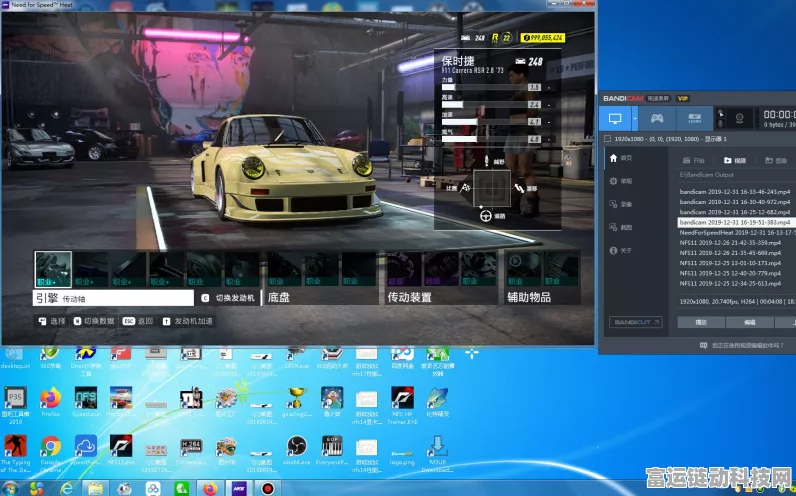
Task: Launch Internet Explorer from the taskbar
Action: [67, 489]
